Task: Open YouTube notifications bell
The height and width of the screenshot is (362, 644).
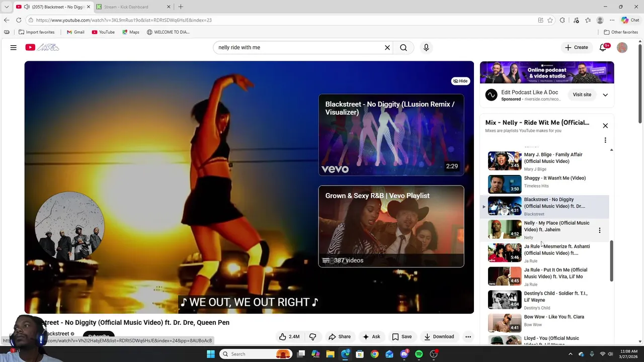Action: (603, 47)
